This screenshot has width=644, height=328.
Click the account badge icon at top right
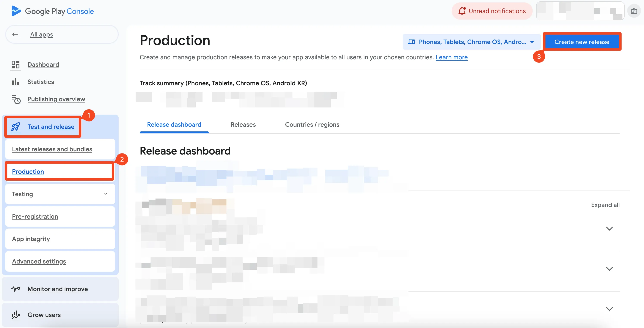pyautogui.click(x=634, y=11)
